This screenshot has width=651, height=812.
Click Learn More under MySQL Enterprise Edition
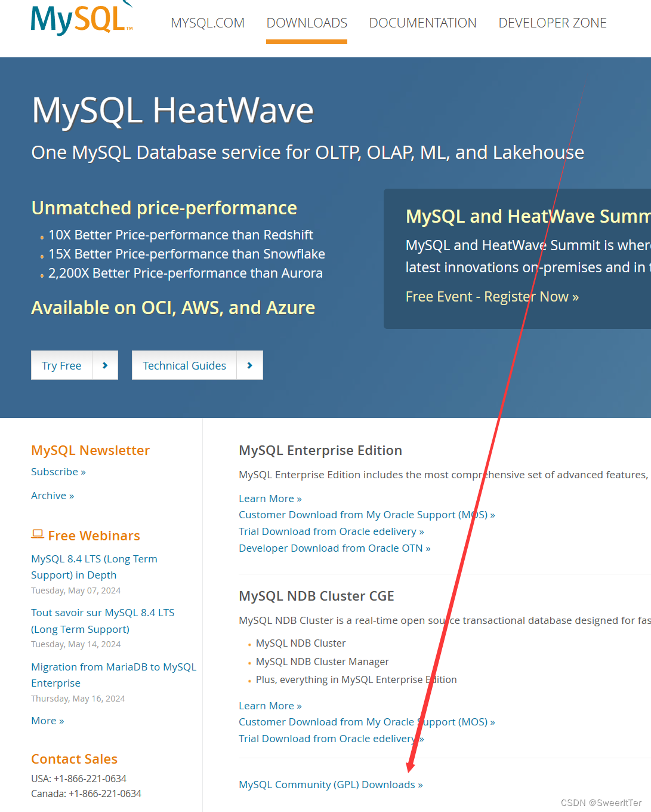(x=270, y=499)
